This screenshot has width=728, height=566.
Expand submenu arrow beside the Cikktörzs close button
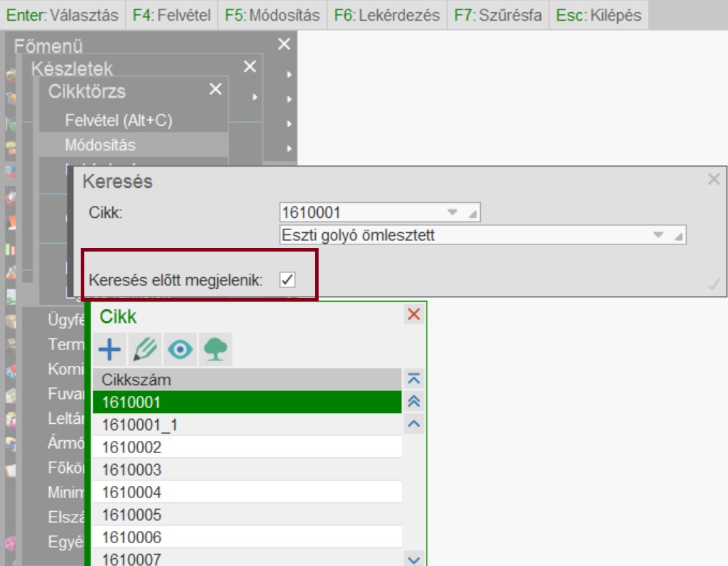click(x=254, y=97)
